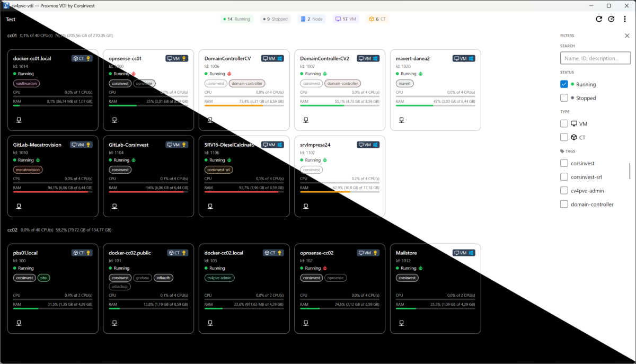Click console icon on mavert-danea2 card
This screenshot has width=636, height=364.
point(402,120)
